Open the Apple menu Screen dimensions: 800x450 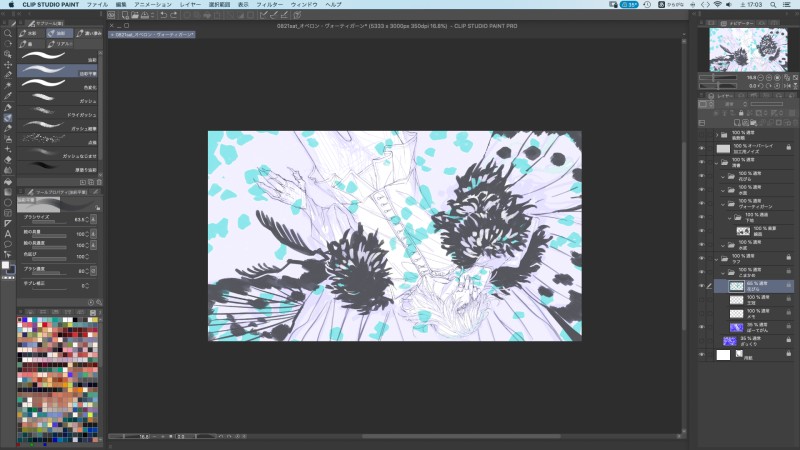click(11, 5)
